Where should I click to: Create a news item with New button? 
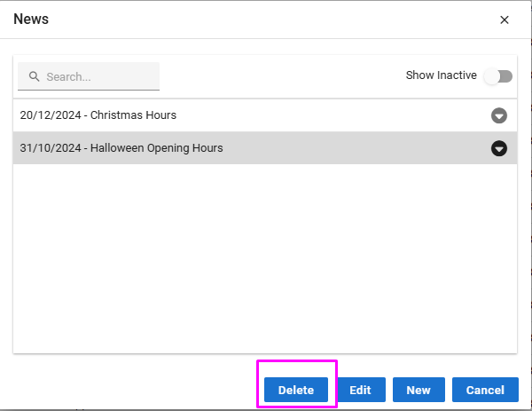[419, 390]
